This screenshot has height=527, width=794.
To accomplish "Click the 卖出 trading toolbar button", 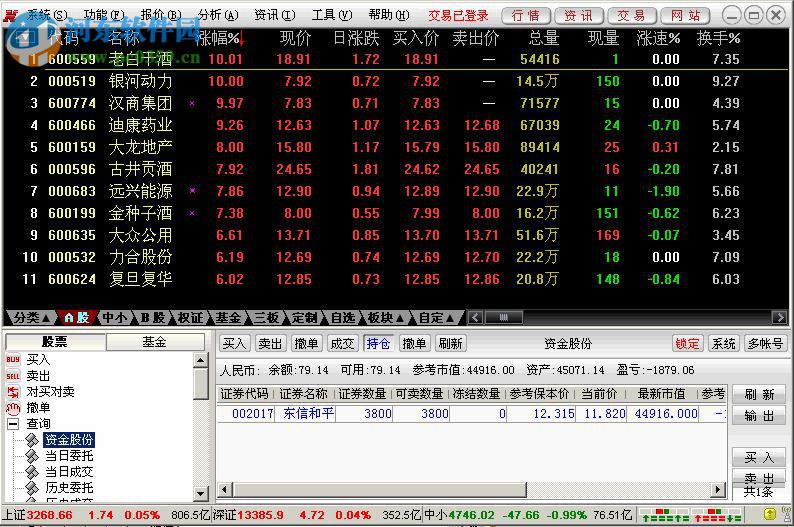I will pos(270,344).
